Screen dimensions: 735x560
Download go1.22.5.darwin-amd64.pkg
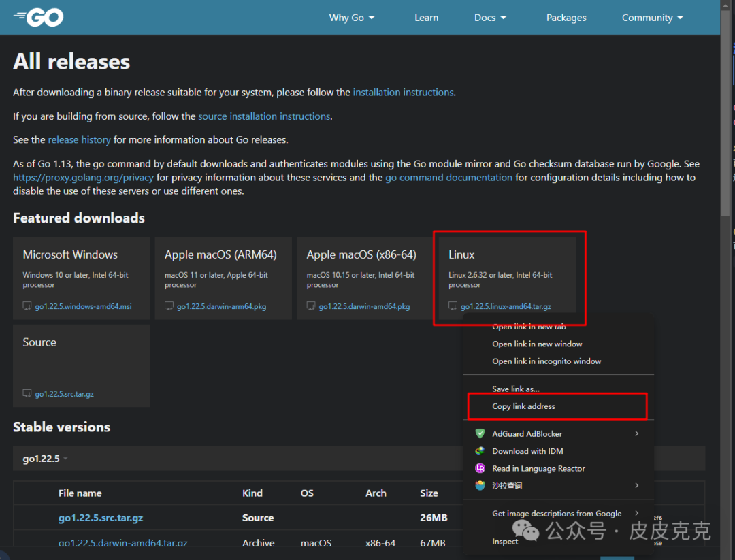pos(364,306)
